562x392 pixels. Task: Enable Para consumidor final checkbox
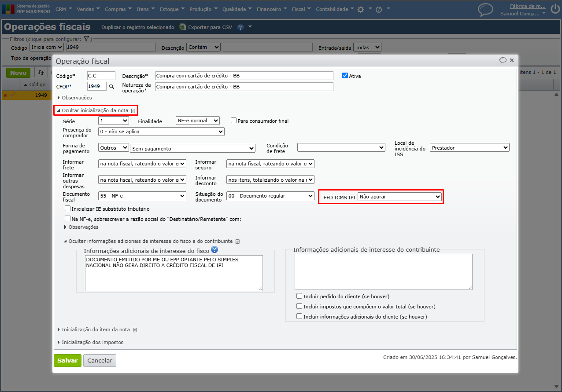point(234,121)
